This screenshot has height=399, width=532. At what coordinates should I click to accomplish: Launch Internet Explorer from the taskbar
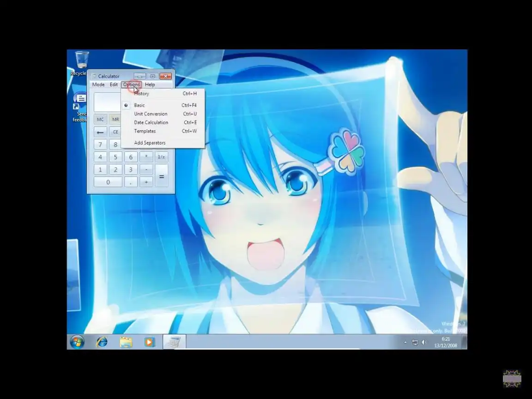102,342
